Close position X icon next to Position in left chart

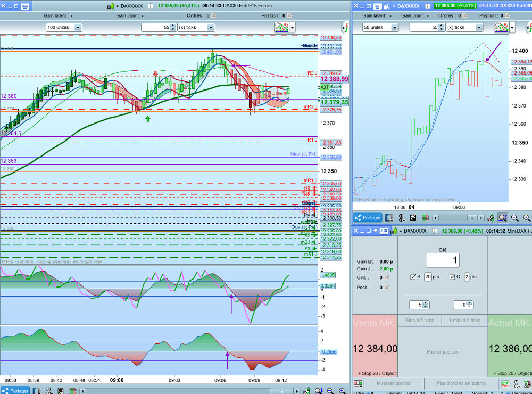(289, 15)
